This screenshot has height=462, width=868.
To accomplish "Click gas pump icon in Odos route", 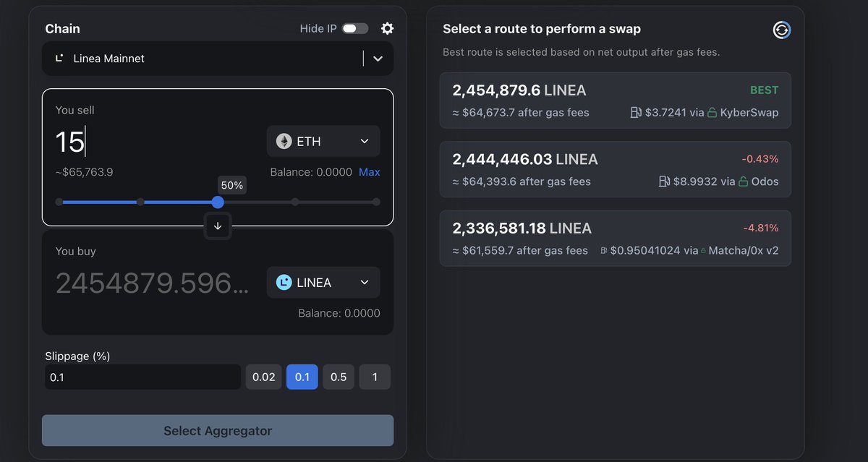I will pyautogui.click(x=665, y=181).
